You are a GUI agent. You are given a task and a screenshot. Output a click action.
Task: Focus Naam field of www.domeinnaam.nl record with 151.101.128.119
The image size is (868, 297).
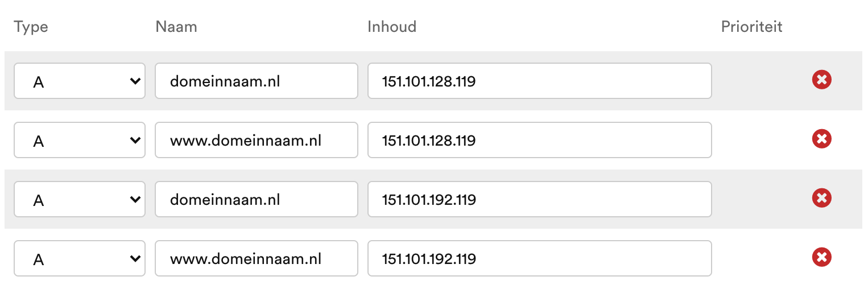coord(256,140)
